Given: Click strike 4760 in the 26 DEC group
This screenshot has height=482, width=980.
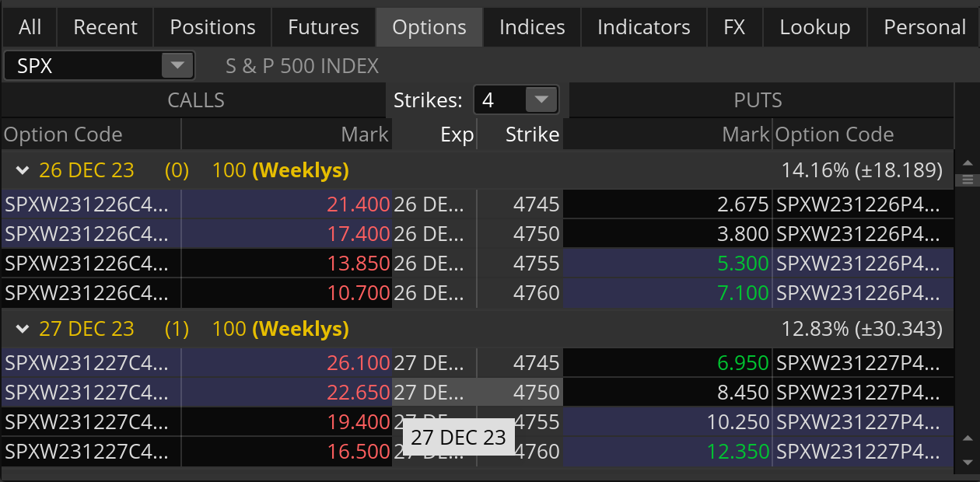Looking at the screenshot, I should tap(536, 293).
